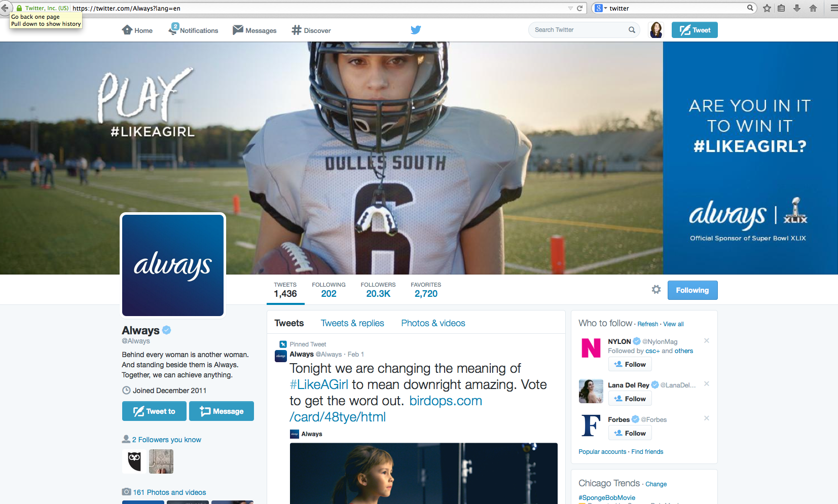This screenshot has width=838, height=504.
Task: Dismiss the NYLON suggestion
Action: [707, 340]
